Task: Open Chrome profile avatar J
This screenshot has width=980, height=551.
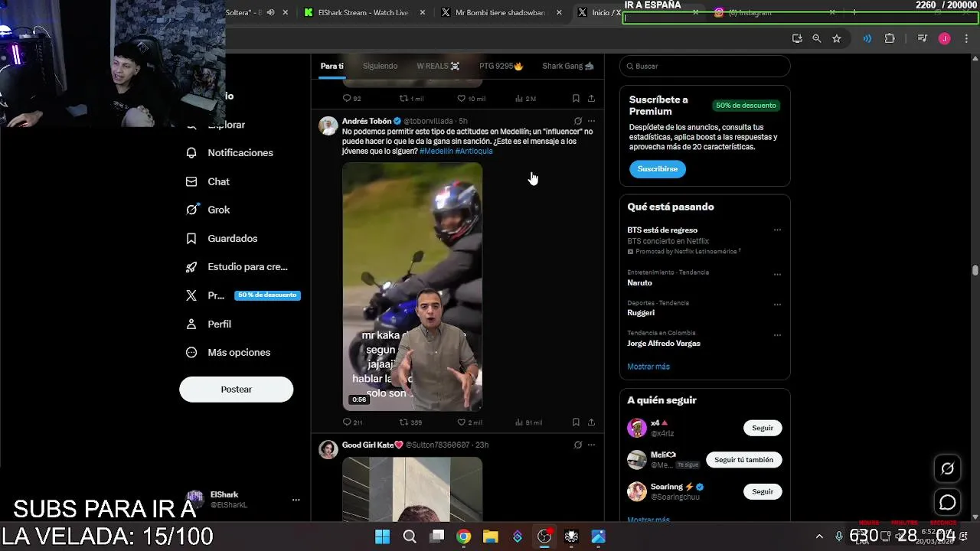Action: tap(945, 38)
